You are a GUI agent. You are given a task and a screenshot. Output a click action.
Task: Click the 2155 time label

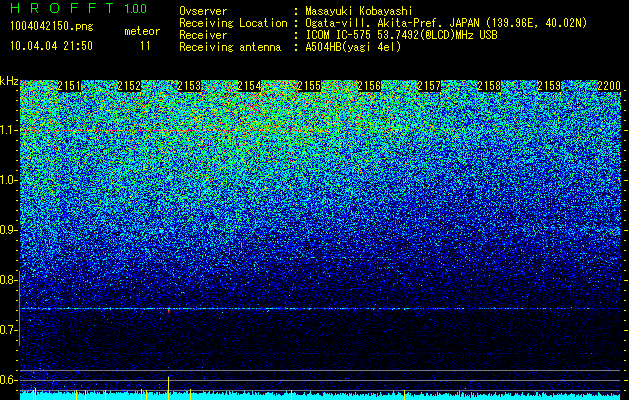309,86
